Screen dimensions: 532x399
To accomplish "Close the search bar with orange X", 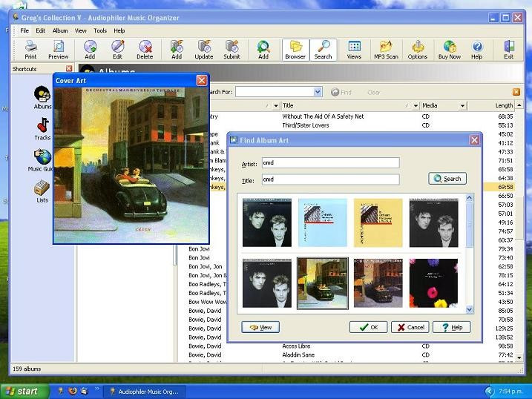I will pos(516,92).
